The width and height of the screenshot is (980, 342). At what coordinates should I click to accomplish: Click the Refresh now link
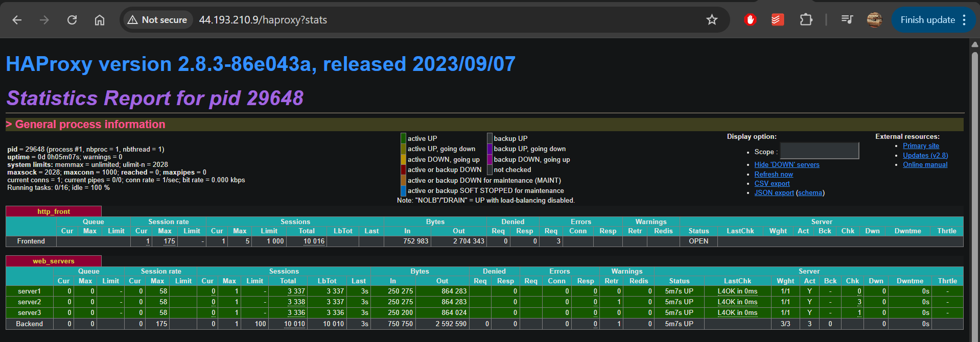click(x=774, y=174)
